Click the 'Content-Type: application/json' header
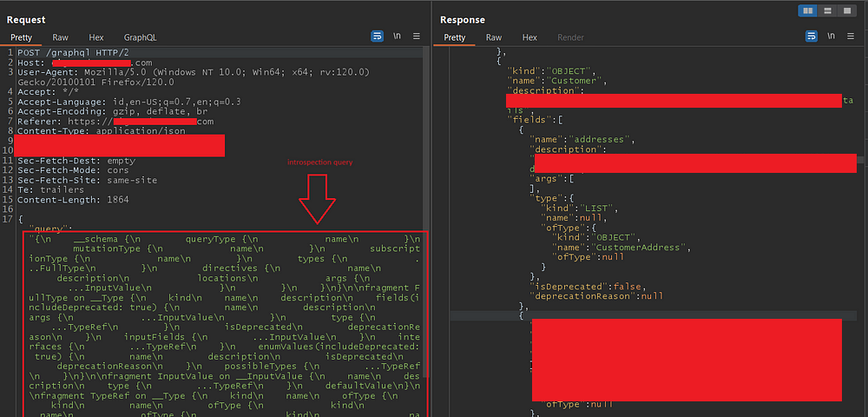Image resolution: width=868 pixels, height=417 pixels. [102, 132]
